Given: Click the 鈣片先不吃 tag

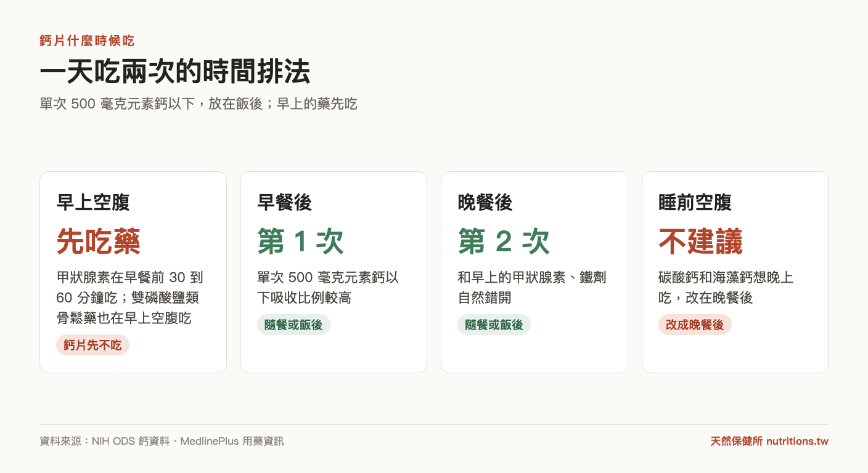Looking at the screenshot, I should click(x=92, y=345).
